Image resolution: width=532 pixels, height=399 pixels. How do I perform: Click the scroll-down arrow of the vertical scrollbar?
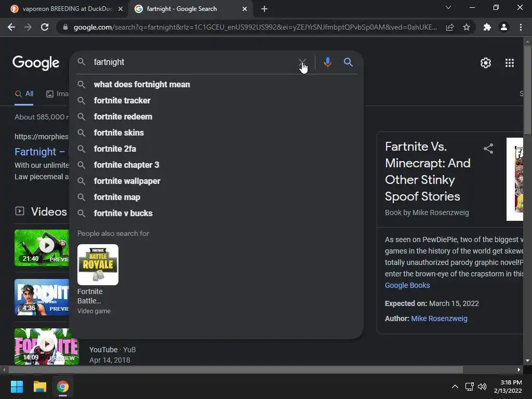[x=527, y=361]
